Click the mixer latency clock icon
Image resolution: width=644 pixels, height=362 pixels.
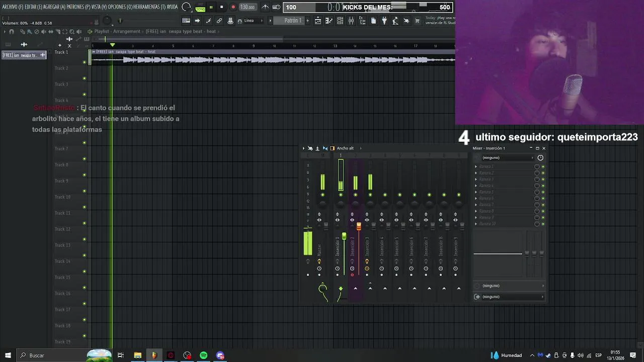click(x=540, y=158)
